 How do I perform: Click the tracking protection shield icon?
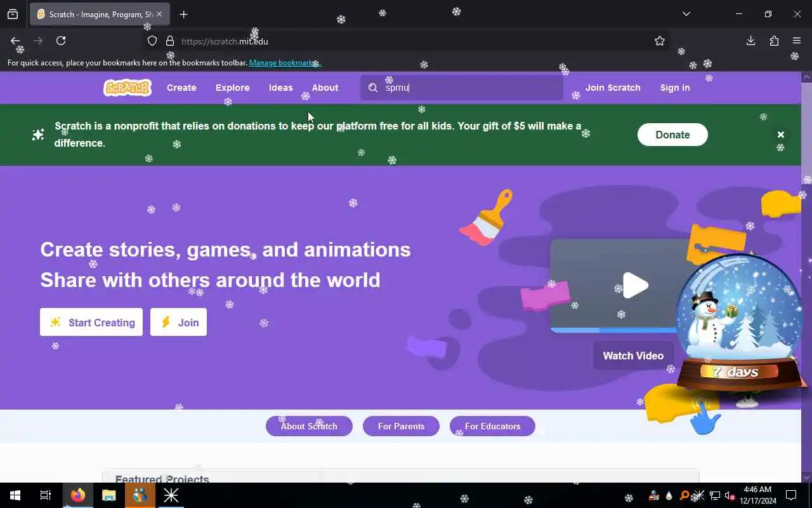152,41
